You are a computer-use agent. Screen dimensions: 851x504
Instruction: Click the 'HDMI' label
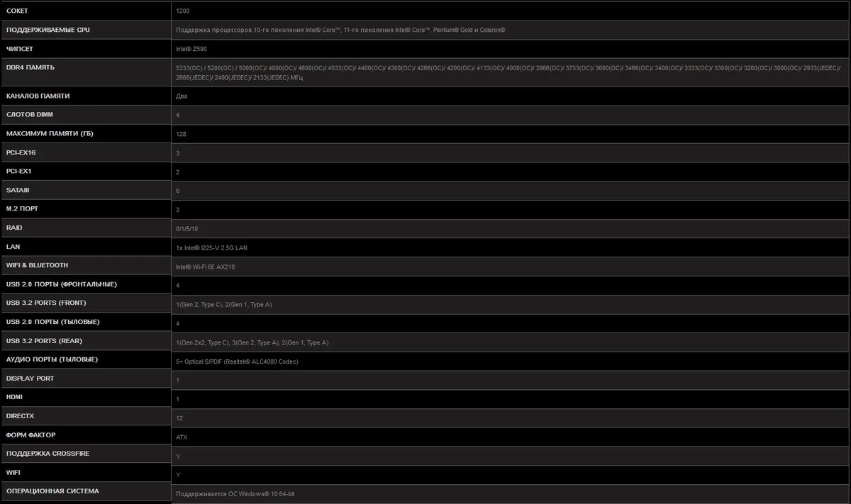click(13, 397)
